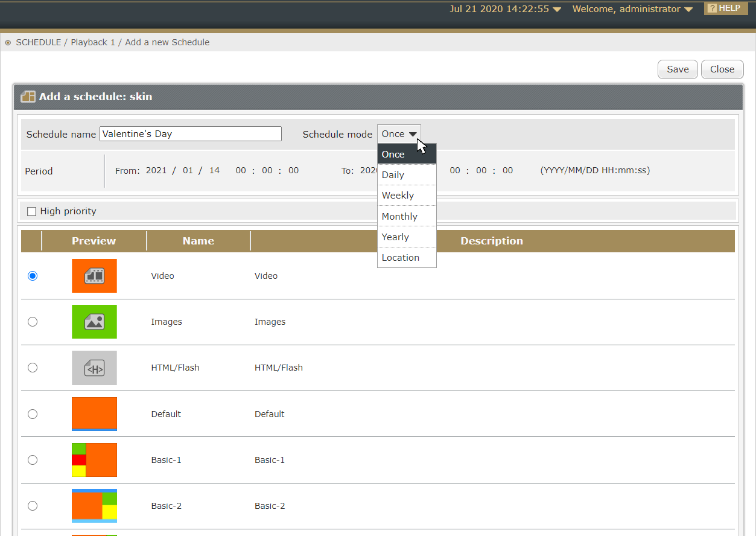The width and height of the screenshot is (756, 536).
Task: Click the From day field 14
Action: tap(215, 171)
